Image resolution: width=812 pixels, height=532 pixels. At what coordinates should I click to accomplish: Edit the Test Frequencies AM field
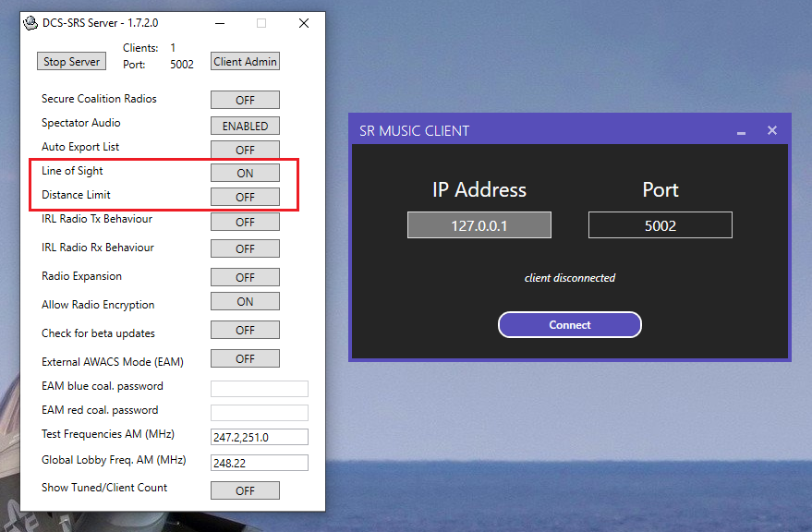(x=260, y=437)
